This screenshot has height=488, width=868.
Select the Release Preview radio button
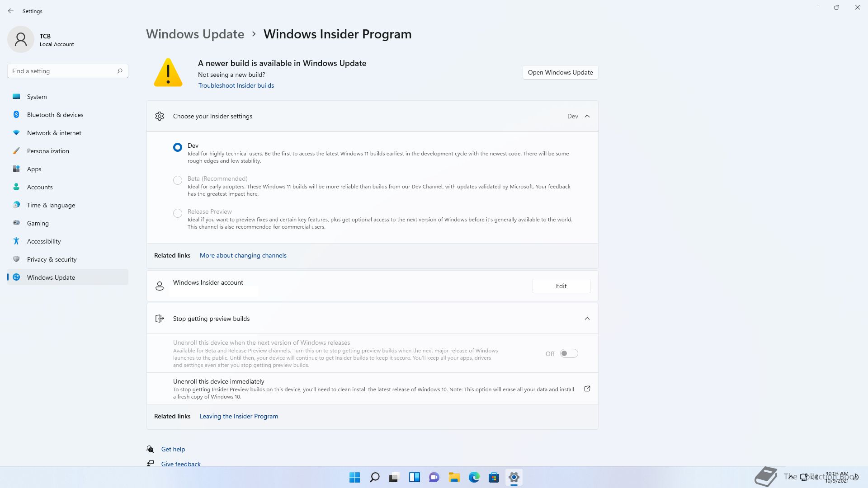pyautogui.click(x=178, y=213)
